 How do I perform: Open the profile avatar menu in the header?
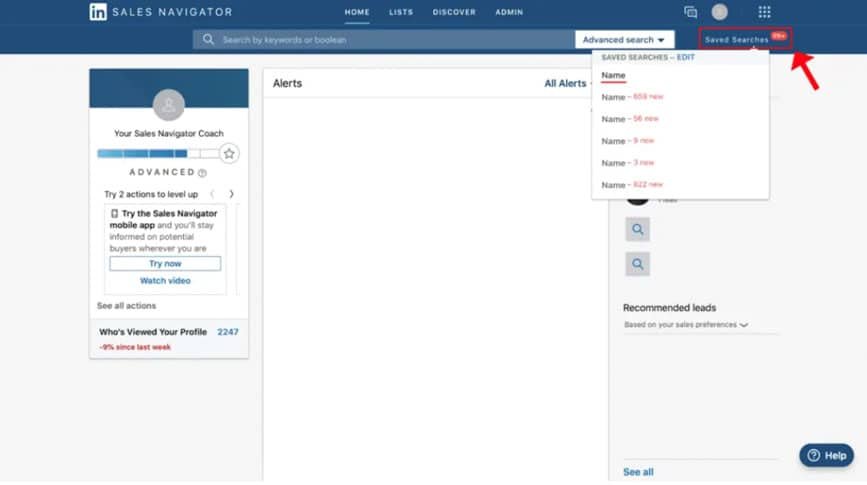(x=719, y=12)
